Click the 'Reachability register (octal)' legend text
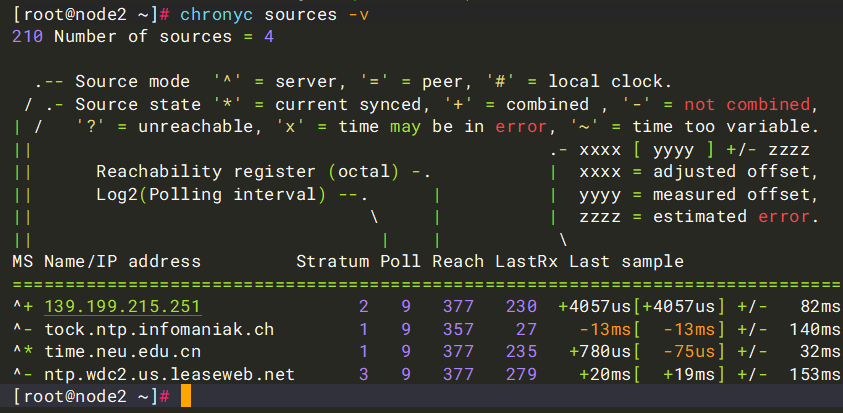Screen dimensions: 843x413 click(x=248, y=172)
